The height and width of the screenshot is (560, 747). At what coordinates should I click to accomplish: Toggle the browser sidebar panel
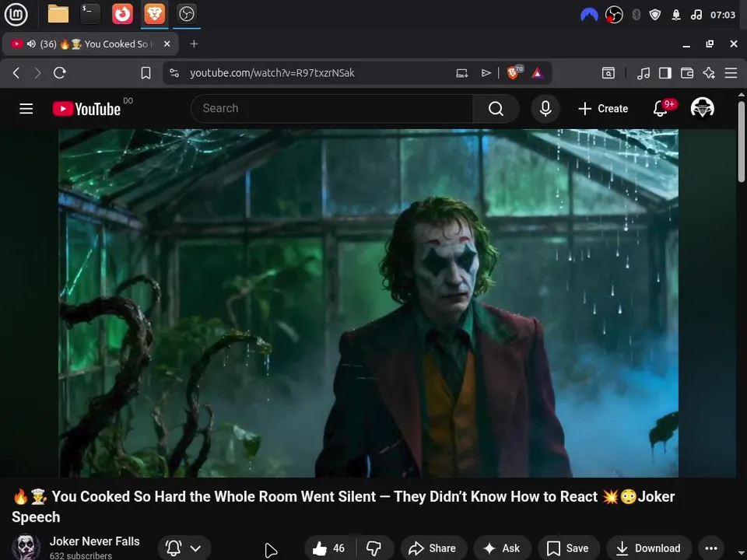[x=665, y=73]
